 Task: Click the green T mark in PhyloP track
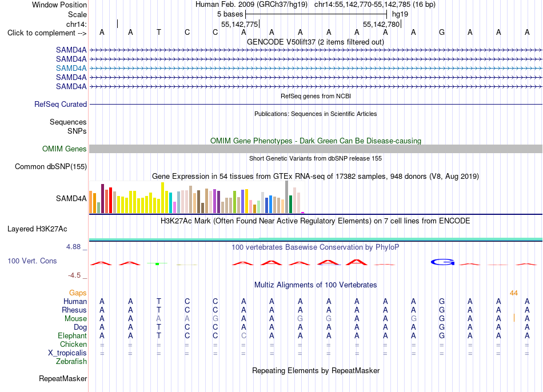157,264
